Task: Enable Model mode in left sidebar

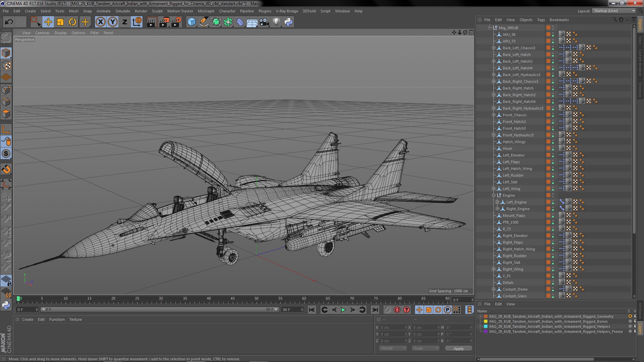Action: 6,53
